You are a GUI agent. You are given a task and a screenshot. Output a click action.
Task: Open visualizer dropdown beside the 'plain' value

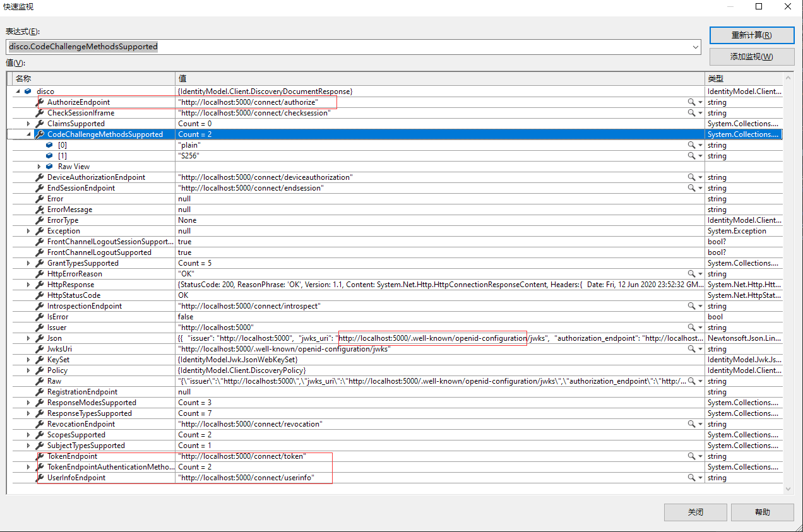coord(701,145)
